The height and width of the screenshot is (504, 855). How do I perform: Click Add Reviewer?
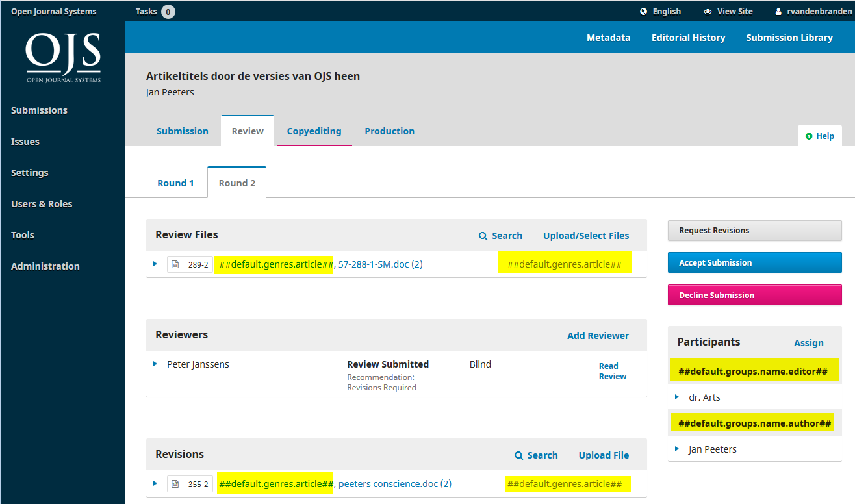tap(598, 336)
